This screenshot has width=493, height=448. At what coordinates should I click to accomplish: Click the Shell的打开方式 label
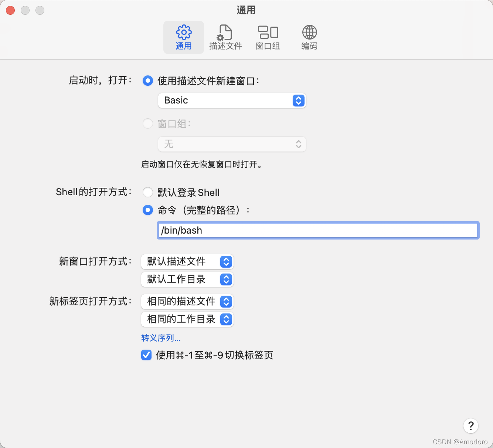point(94,192)
